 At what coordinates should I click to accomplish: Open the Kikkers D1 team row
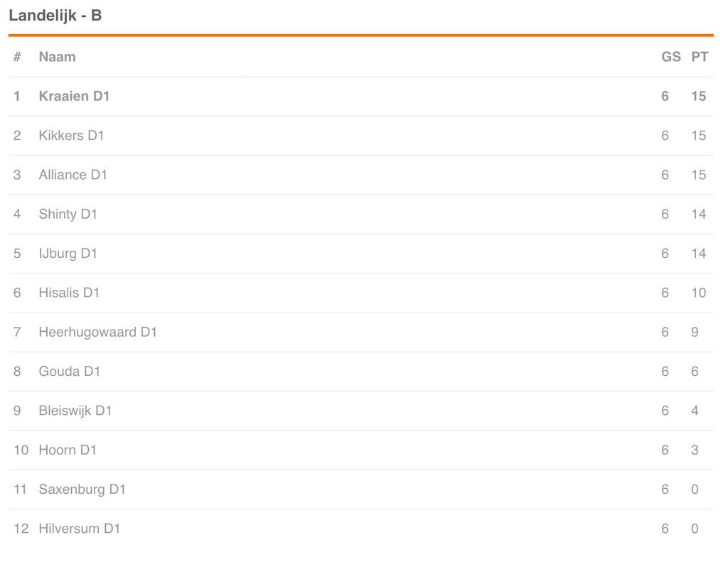click(x=71, y=135)
